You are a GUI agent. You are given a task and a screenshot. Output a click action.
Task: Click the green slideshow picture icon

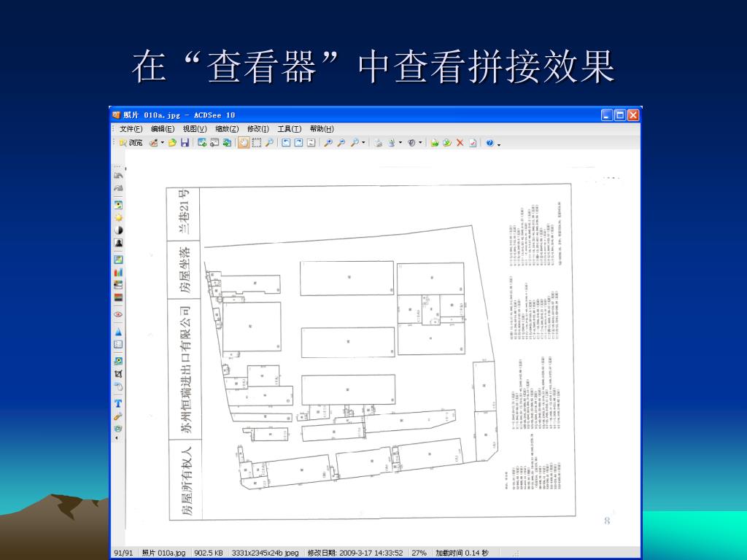(228, 142)
